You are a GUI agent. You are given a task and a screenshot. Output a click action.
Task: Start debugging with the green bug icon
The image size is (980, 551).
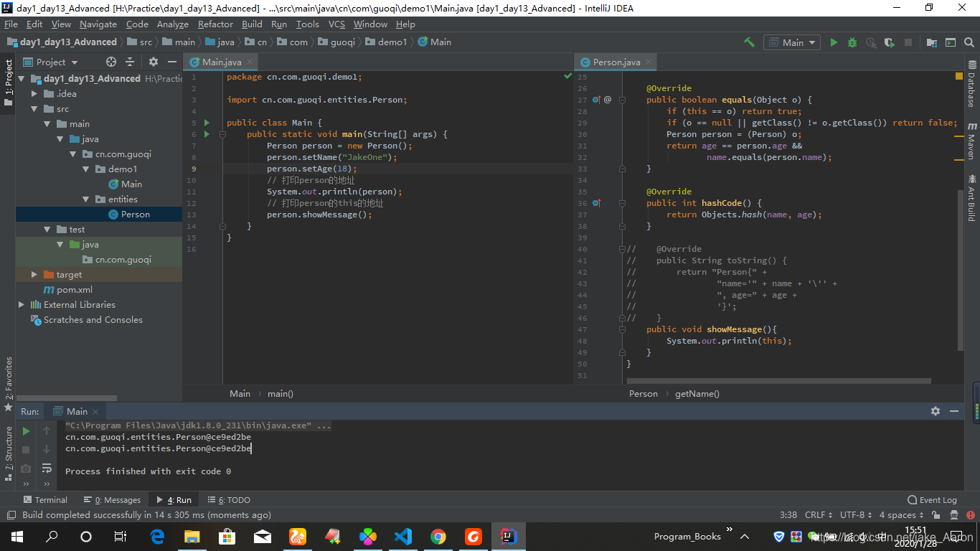852,42
